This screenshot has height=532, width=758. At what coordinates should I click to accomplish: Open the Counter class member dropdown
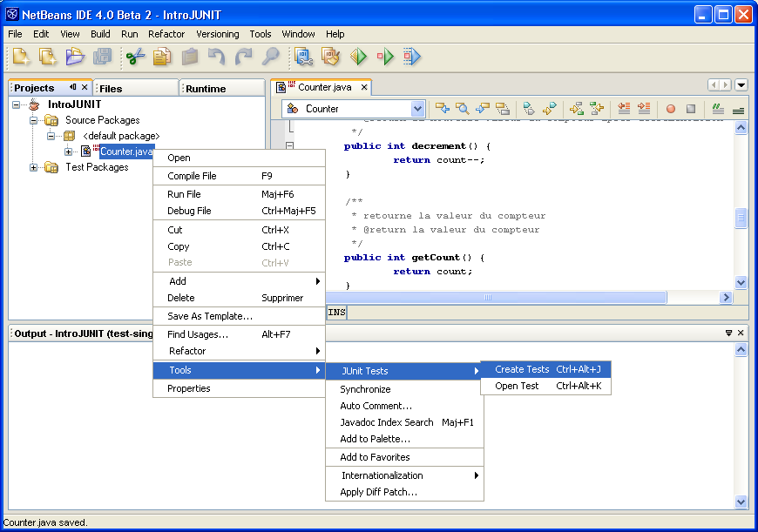tap(417, 109)
